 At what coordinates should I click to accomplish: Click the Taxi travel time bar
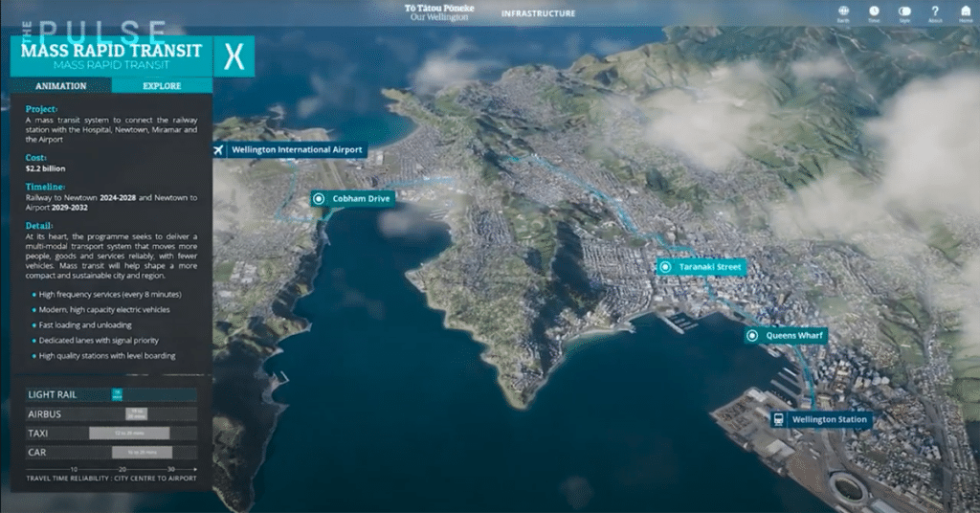click(x=129, y=433)
